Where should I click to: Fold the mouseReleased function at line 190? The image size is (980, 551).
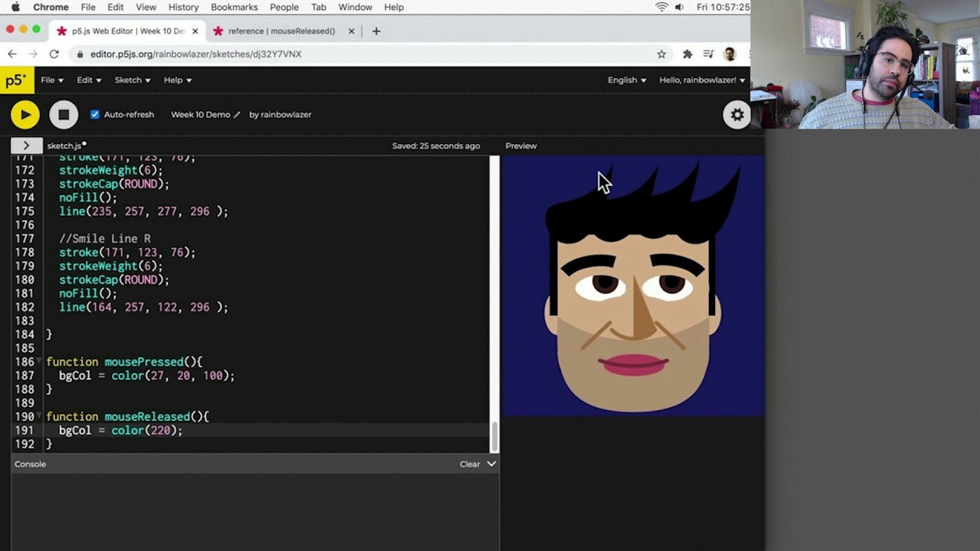39,416
